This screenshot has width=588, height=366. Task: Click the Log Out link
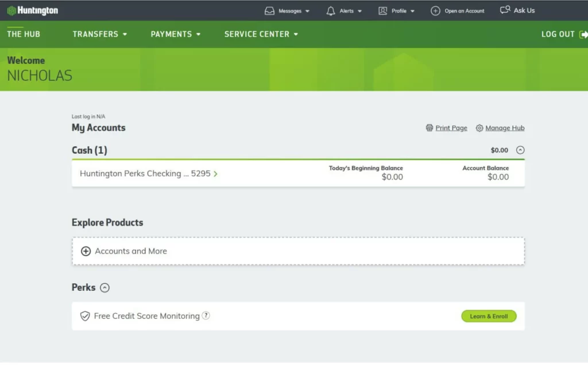point(558,34)
